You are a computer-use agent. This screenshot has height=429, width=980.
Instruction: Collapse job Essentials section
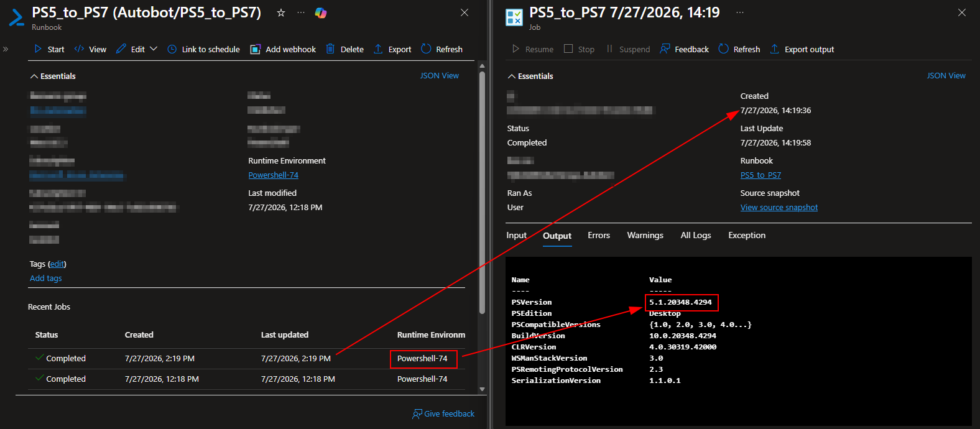pyautogui.click(x=530, y=76)
